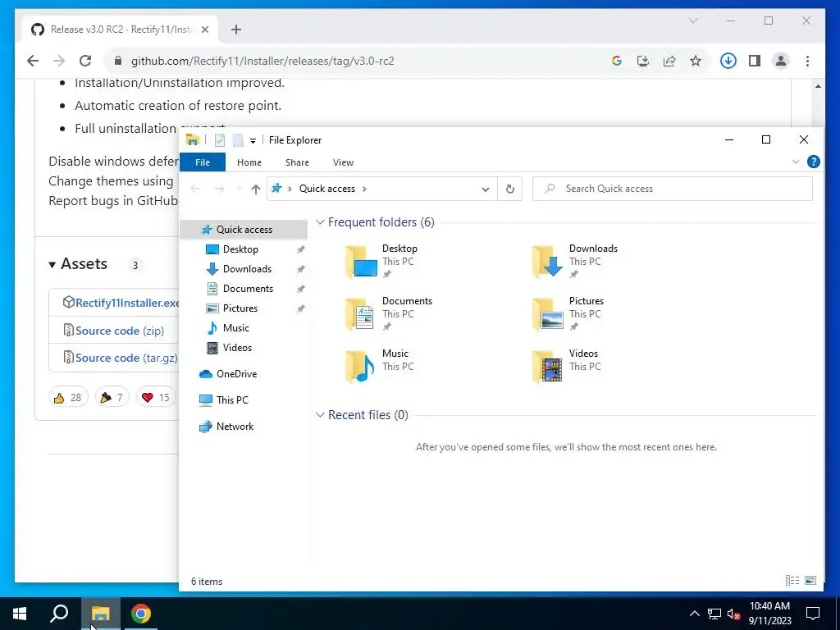Close the Release v3.0 RC2 tab
Viewport: 840px width, 630px height.
coord(204,30)
